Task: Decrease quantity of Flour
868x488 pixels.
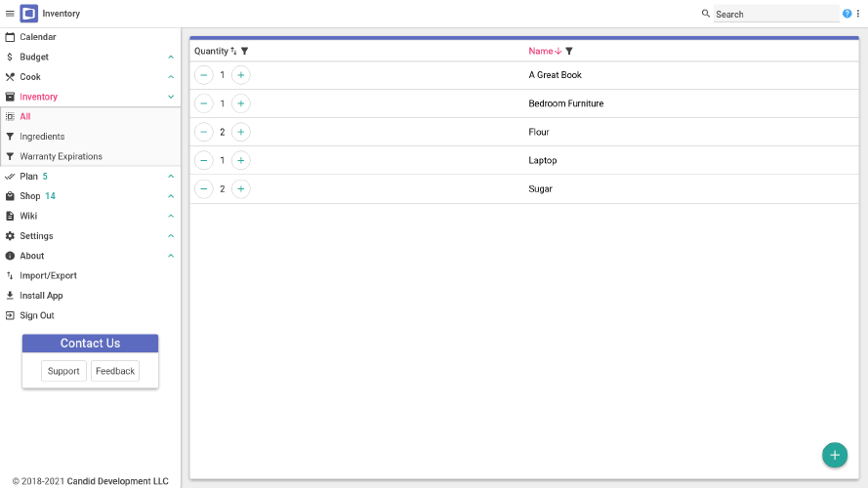Action: coord(204,132)
